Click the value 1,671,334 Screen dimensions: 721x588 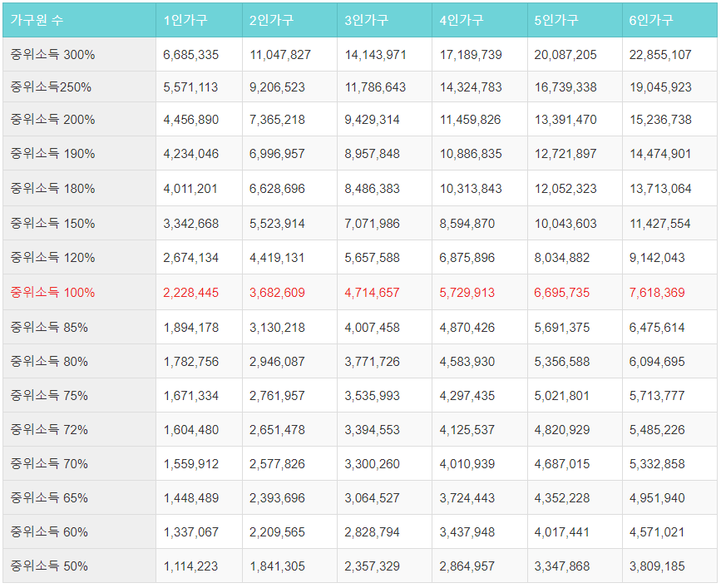click(191, 395)
